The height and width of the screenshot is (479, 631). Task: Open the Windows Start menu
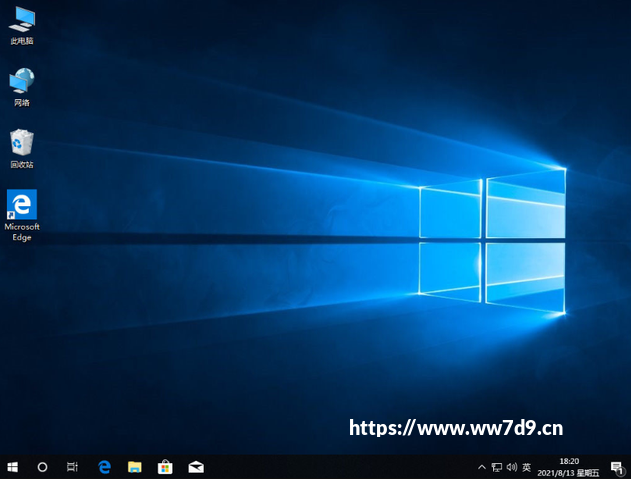coord(12,467)
